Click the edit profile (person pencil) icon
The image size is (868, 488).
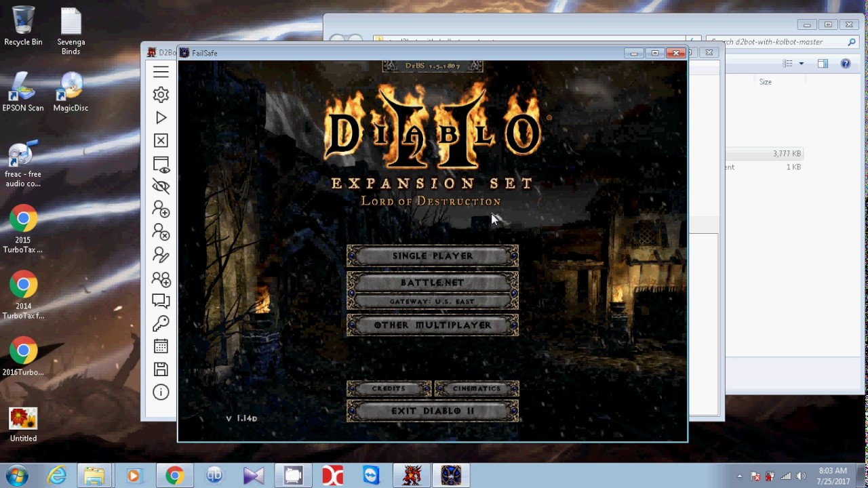pyautogui.click(x=161, y=255)
